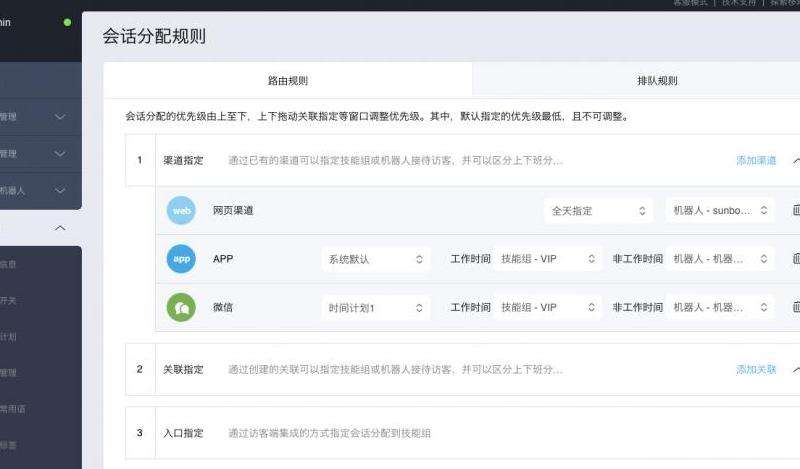800x469 pixels.
Task: Open APP working-time 技能组 - VIP dropdown
Action: pyautogui.click(x=549, y=259)
